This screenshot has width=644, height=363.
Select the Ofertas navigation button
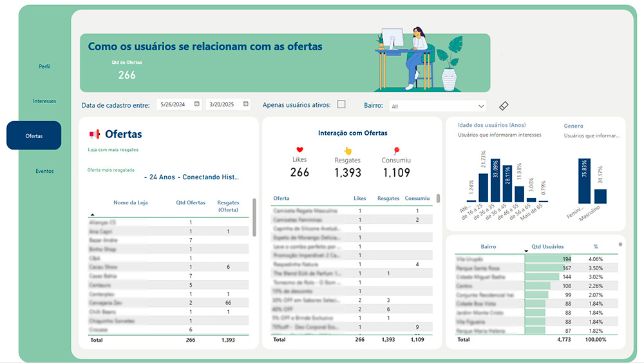coord(34,136)
